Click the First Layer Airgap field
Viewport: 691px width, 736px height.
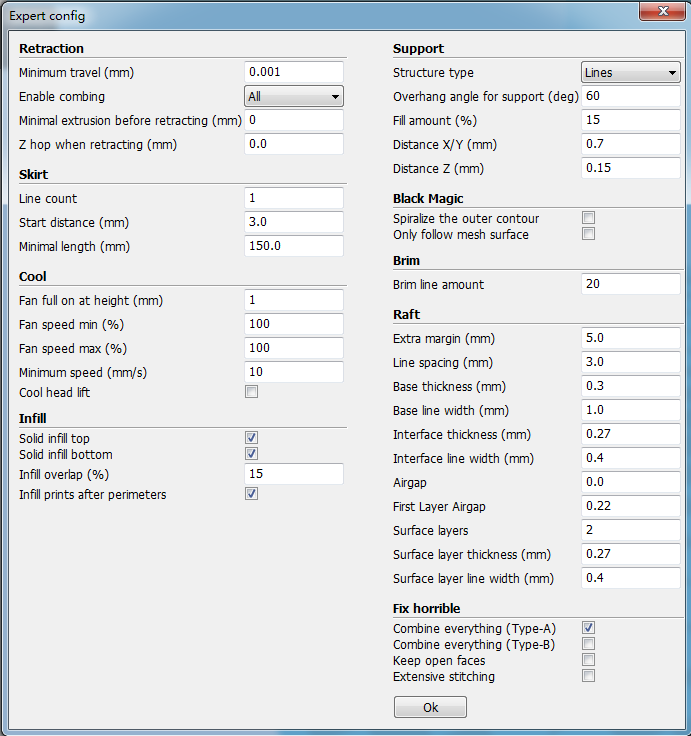click(x=631, y=506)
